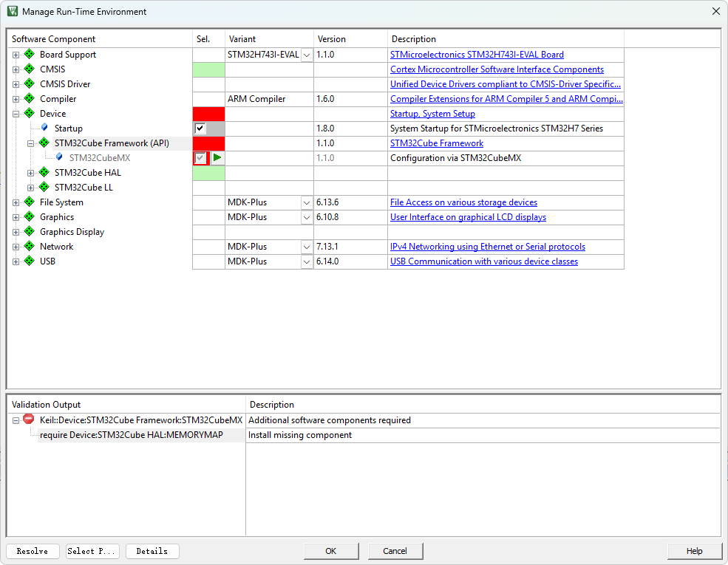Image resolution: width=728 pixels, height=565 pixels.
Task: Click the STM32Cube Framework (API) diamond icon
Action: pyautogui.click(x=44, y=143)
